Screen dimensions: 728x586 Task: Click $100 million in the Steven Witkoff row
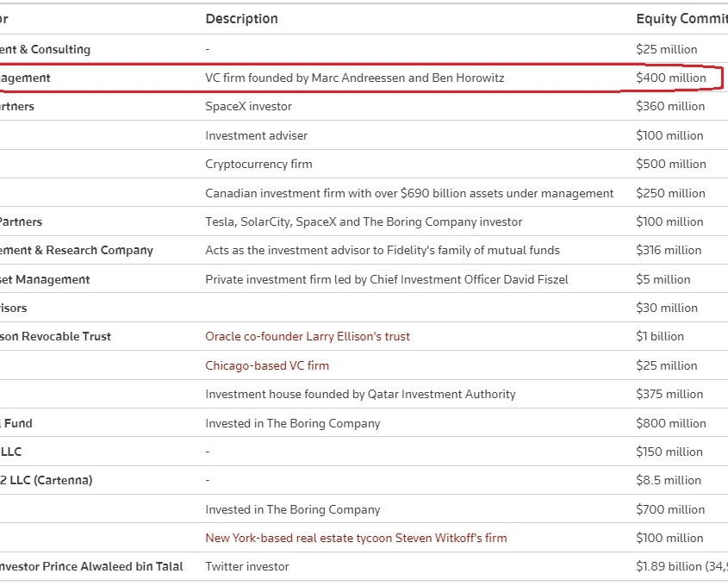[669, 538]
